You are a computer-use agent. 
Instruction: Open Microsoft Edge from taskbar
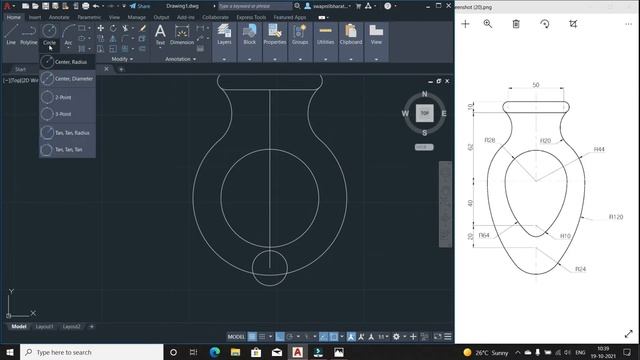[x=215, y=352]
